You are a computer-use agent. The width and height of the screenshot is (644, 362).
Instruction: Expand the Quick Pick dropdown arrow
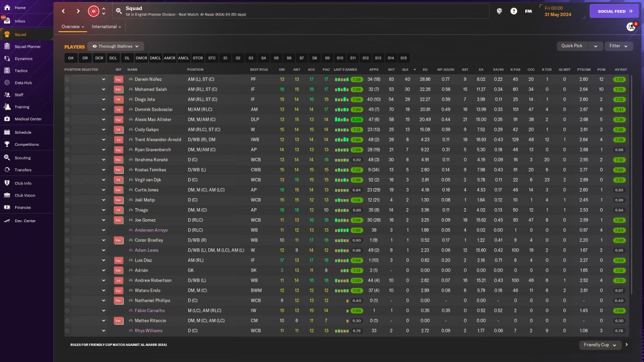point(596,46)
